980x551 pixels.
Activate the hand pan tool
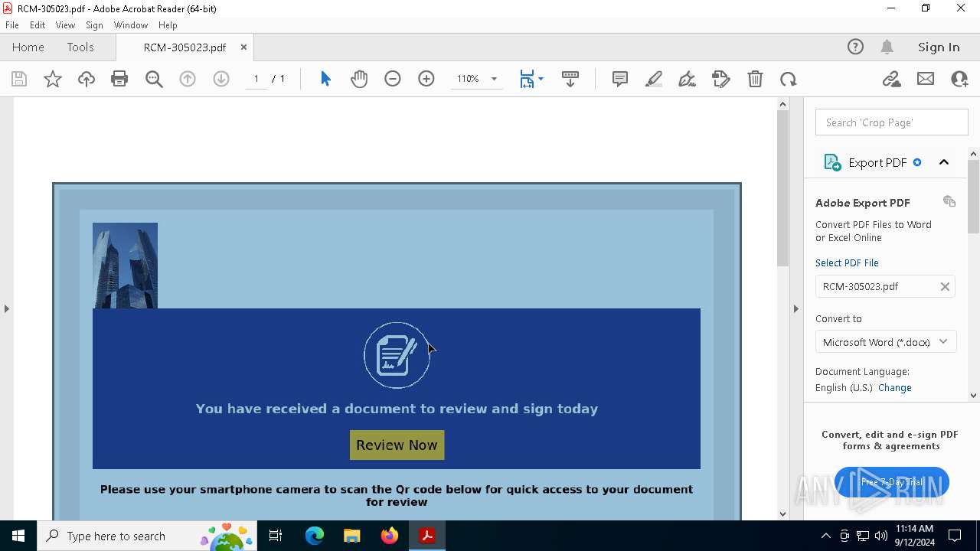pos(359,79)
